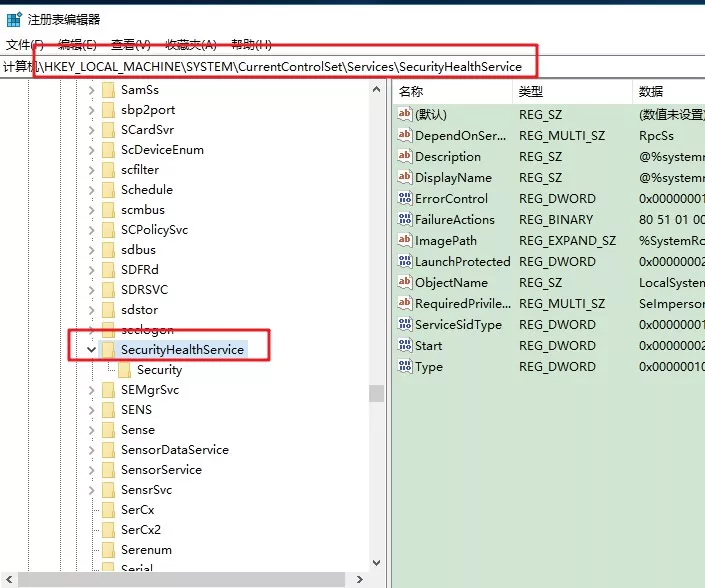Viewport: 705px width, 588px height.
Task: Select the Serenum folder icon
Action: [108, 550]
